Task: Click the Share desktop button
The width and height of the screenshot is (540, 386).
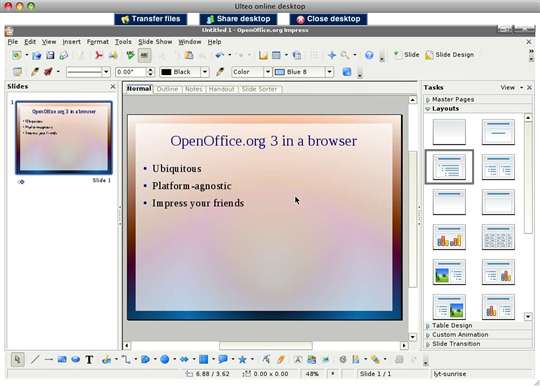Action: pyautogui.click(x=238, y=19)
